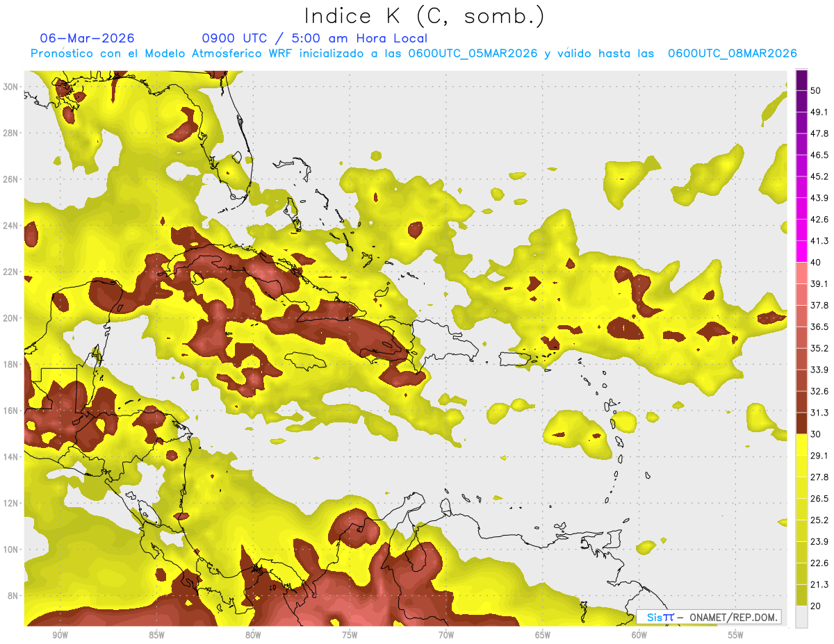
Task: Click the magenta swatch between 40 and 41.3
Action: point(801,251)
